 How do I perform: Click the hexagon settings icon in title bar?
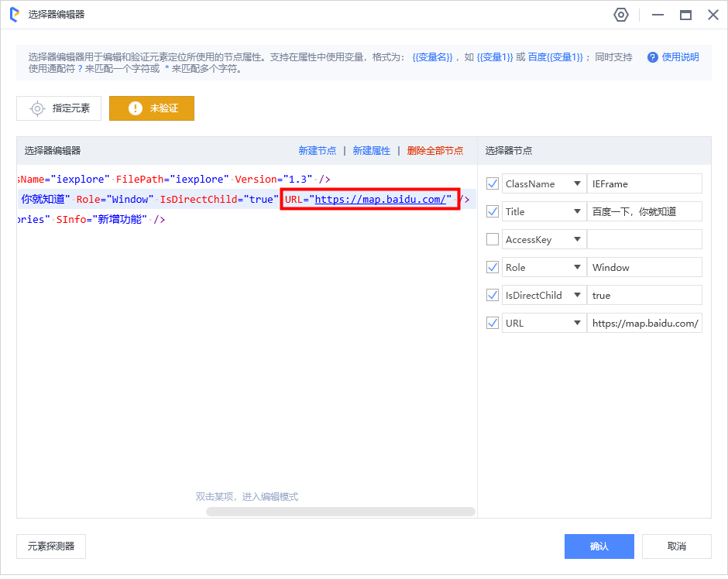click(x=620, y=15)
